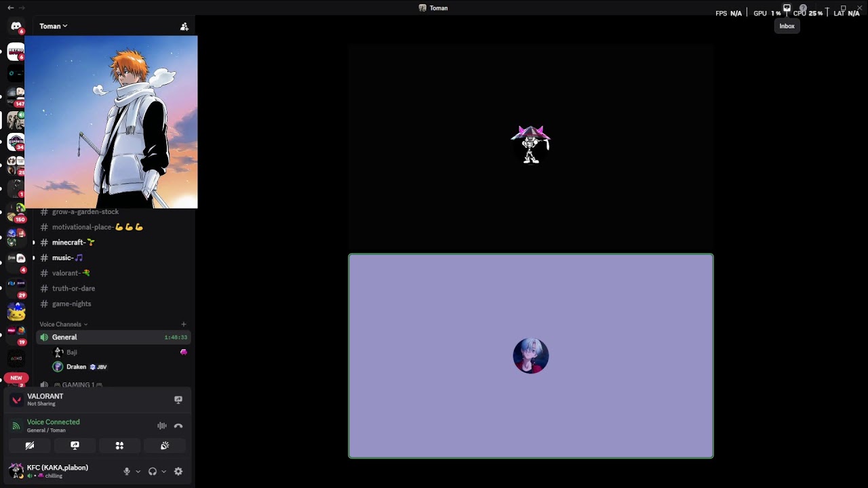868x488 pixels.
Task: Click the NEW mentions indicator
Action: (16, 378)
